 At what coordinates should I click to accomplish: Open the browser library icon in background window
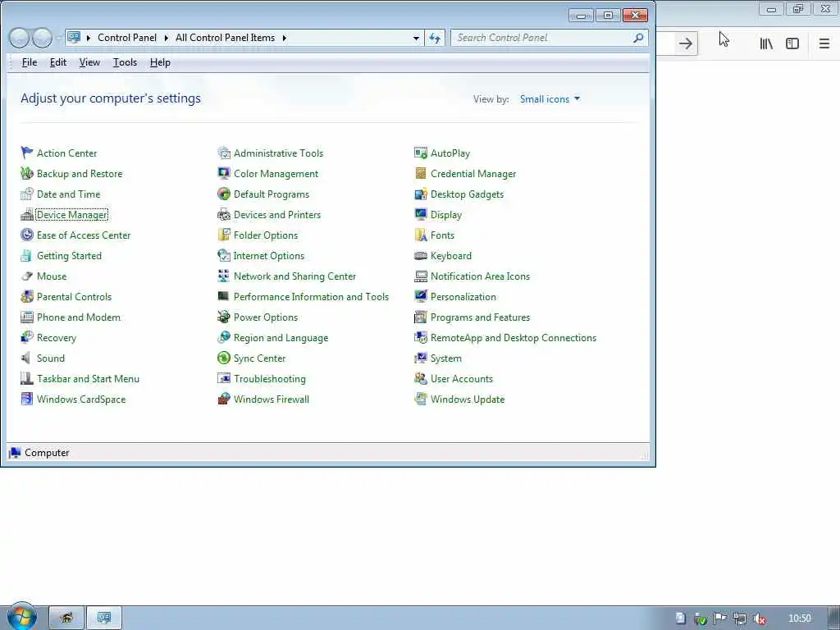[x=766, y=43]
